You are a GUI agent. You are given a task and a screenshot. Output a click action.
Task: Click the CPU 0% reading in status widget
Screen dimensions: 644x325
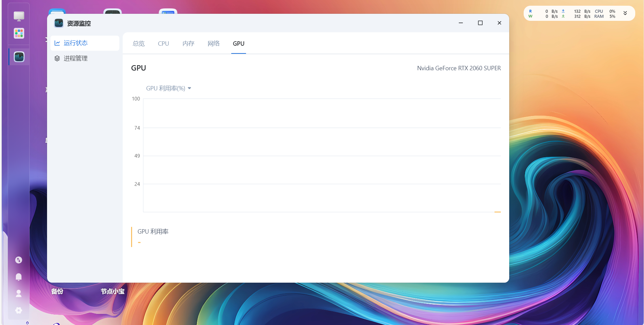[x=605, y=11]
